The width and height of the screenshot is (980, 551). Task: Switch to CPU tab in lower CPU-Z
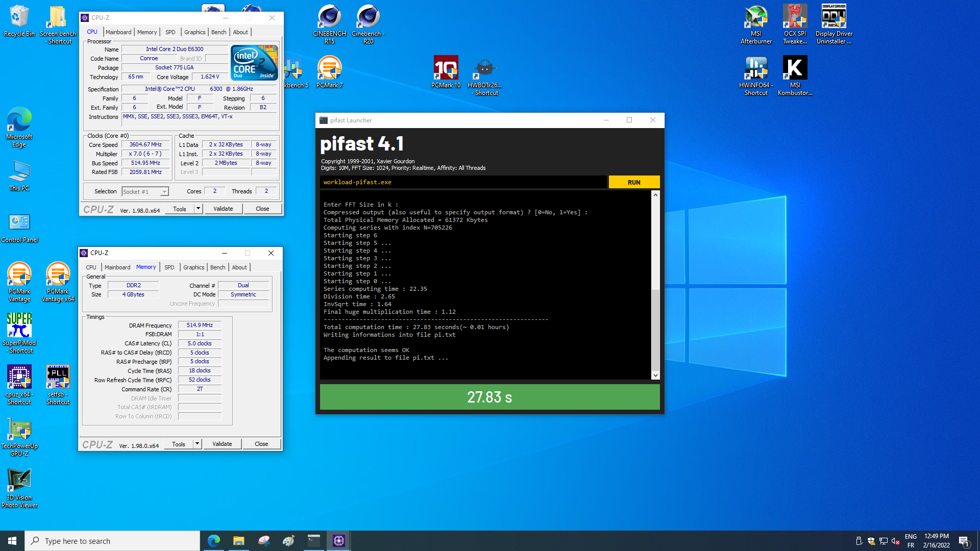(91, 267)
